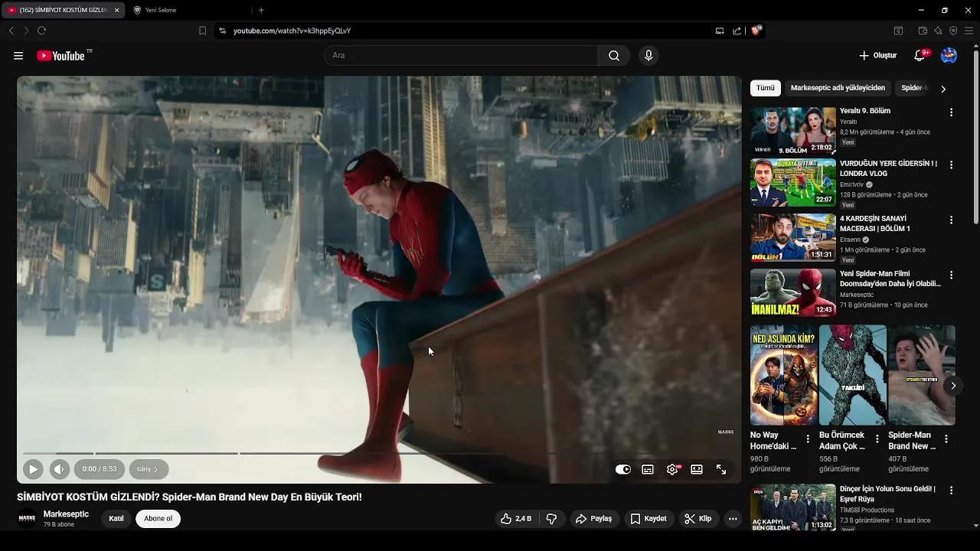Screen dimensions: 980x551
Task: Open Yeraltı 9. Bölüm thumbnail
Action: point(793,131)
